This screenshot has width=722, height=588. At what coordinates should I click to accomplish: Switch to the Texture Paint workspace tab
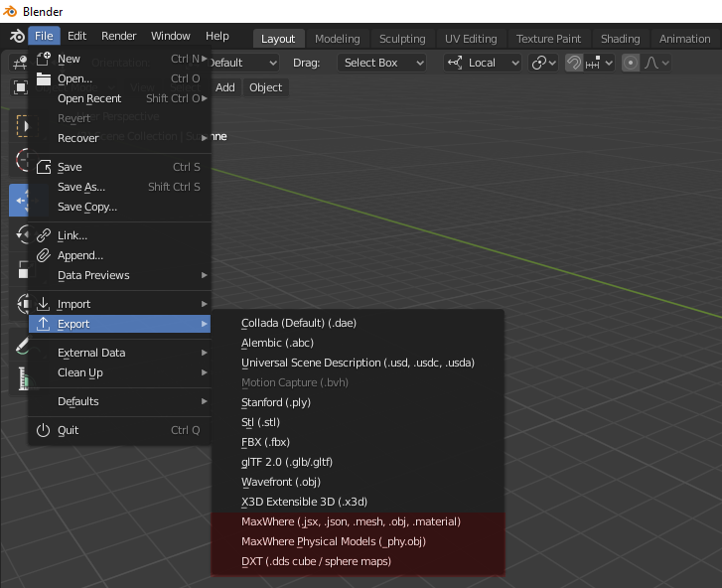548,39
